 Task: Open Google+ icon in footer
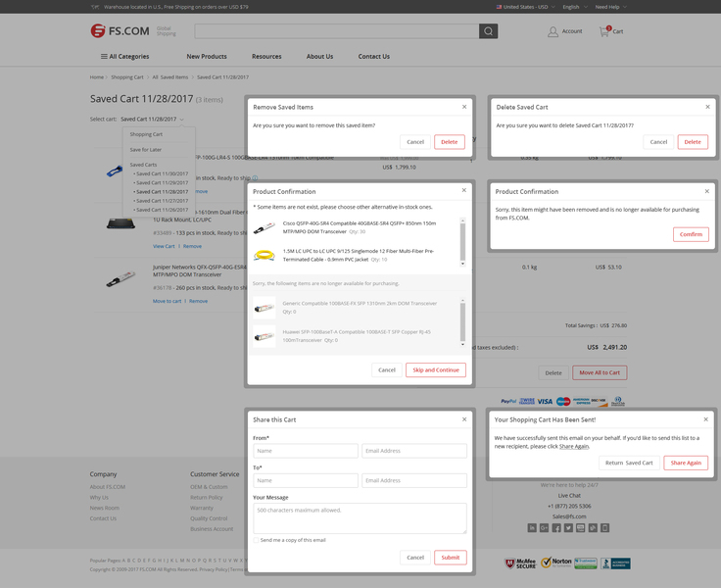coord(544,527)
